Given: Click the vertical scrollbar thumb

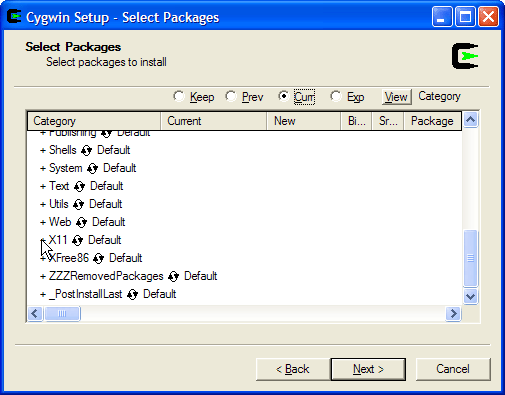Looking at the screenshot, I should pos(470,258).
